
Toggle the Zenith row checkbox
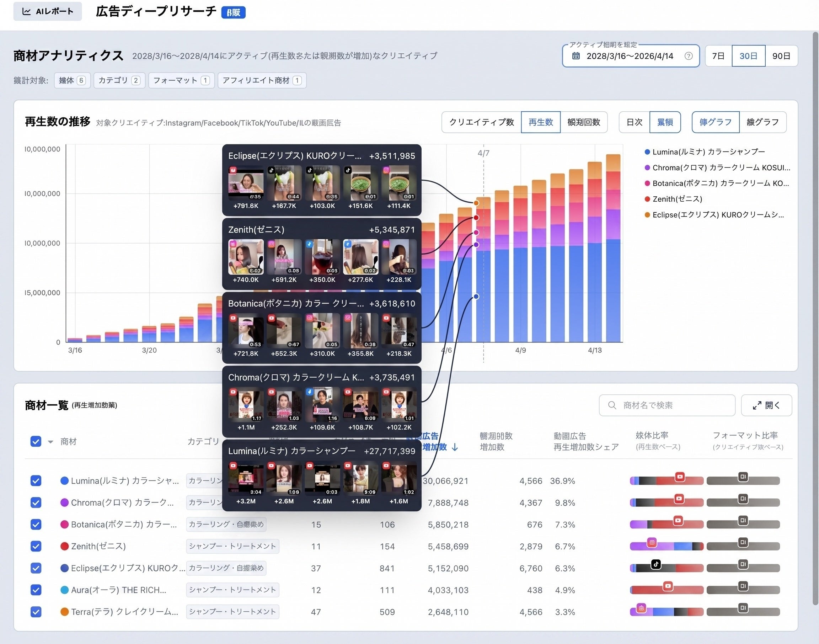(36, 546)
